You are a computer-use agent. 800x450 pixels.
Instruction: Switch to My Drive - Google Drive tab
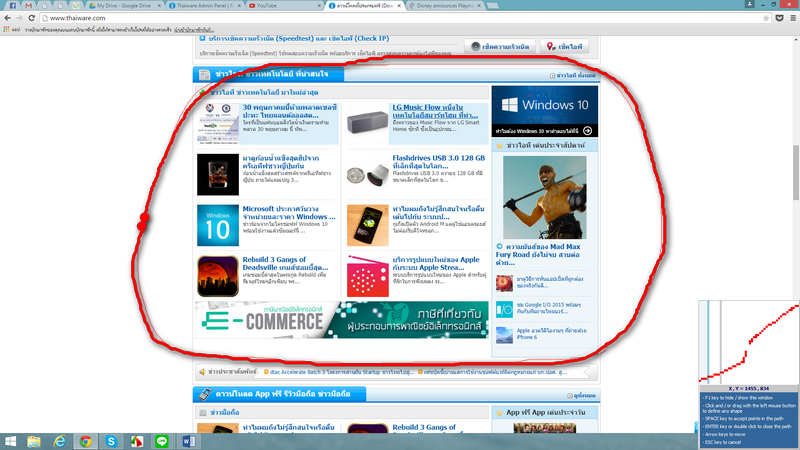(x=123, y=6)
